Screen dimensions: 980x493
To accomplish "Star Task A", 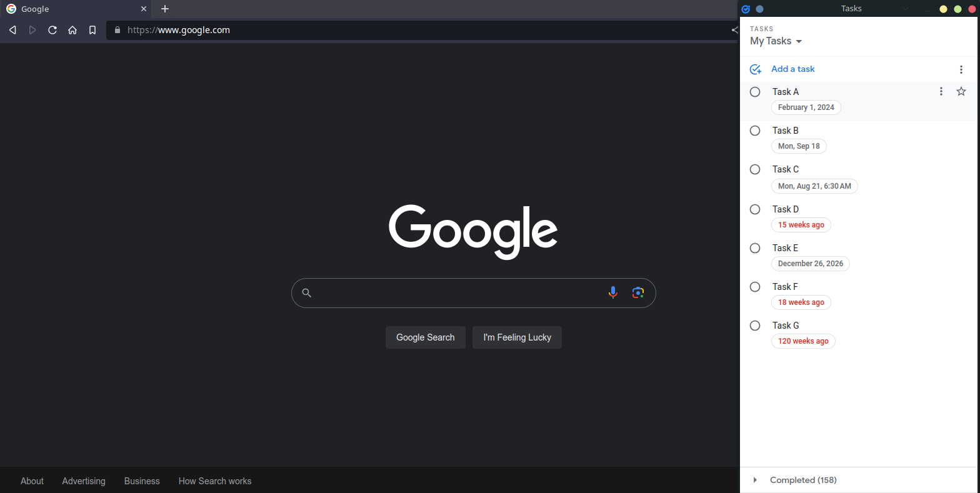I will click(961, 92).
